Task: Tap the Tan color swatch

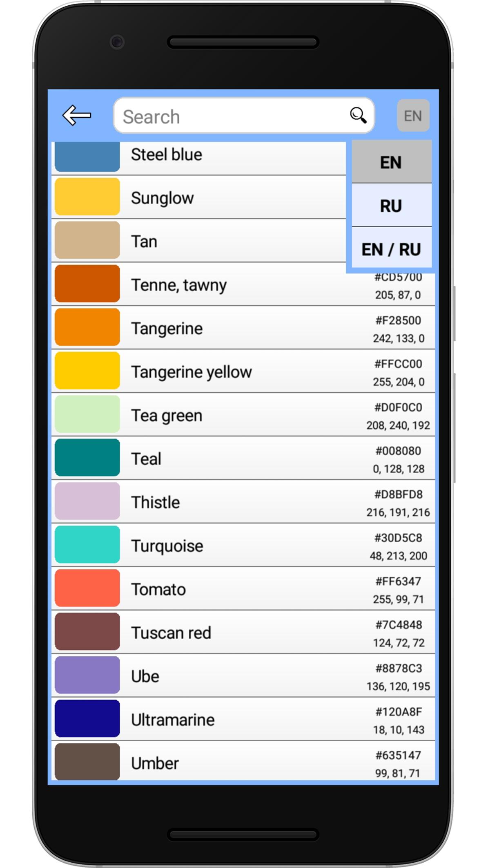Action: pos(87,240)
